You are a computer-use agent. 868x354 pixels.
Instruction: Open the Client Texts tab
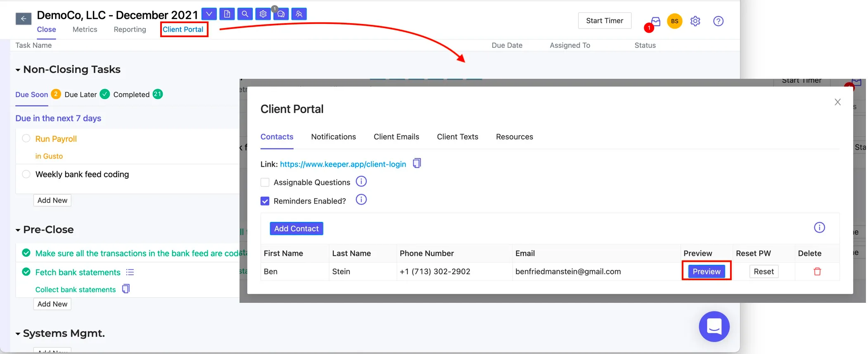click(458, 137)
